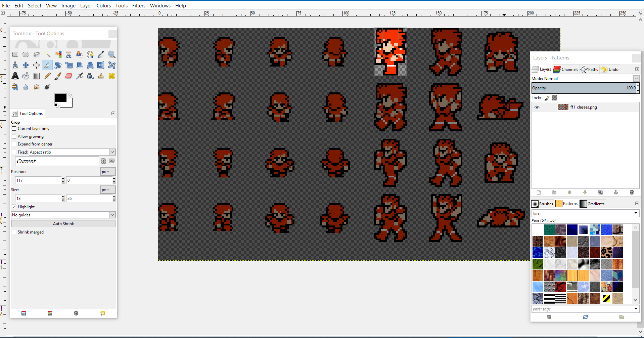Image resolution: width=644 pixels, height=338 pixels.
Task: Switch to the Gradients tab
Action: coord(592,204)
